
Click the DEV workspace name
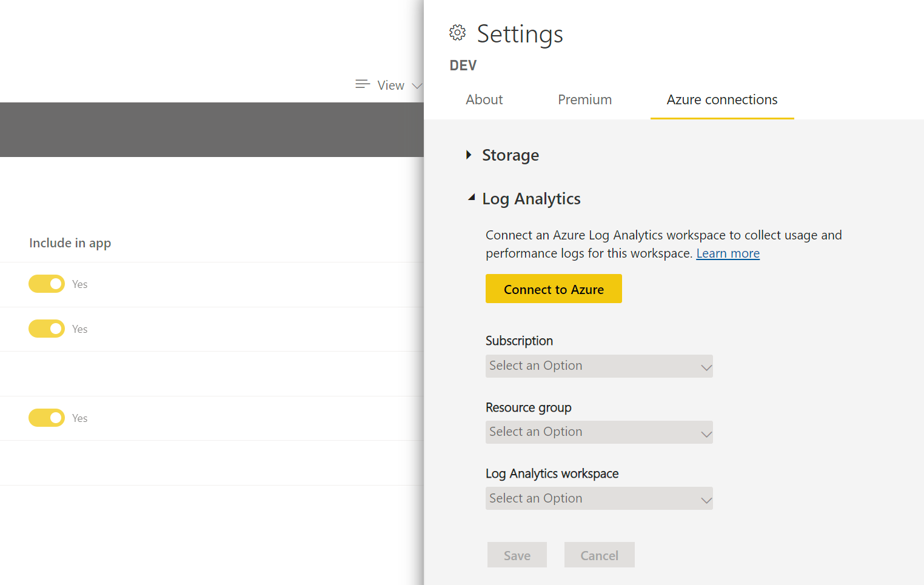[463, 65]
